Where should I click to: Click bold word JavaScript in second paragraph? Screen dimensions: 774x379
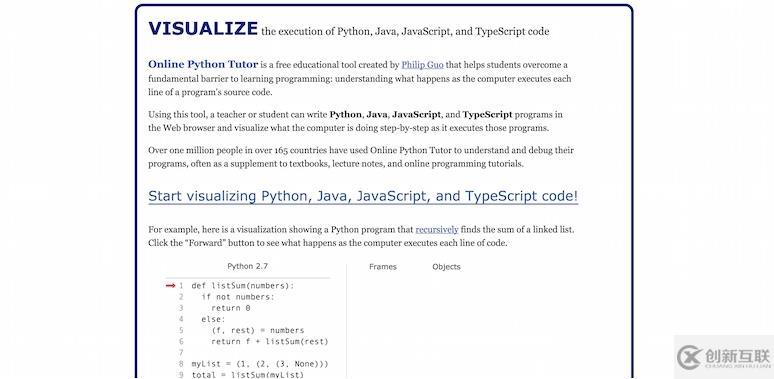pos(416,114)
